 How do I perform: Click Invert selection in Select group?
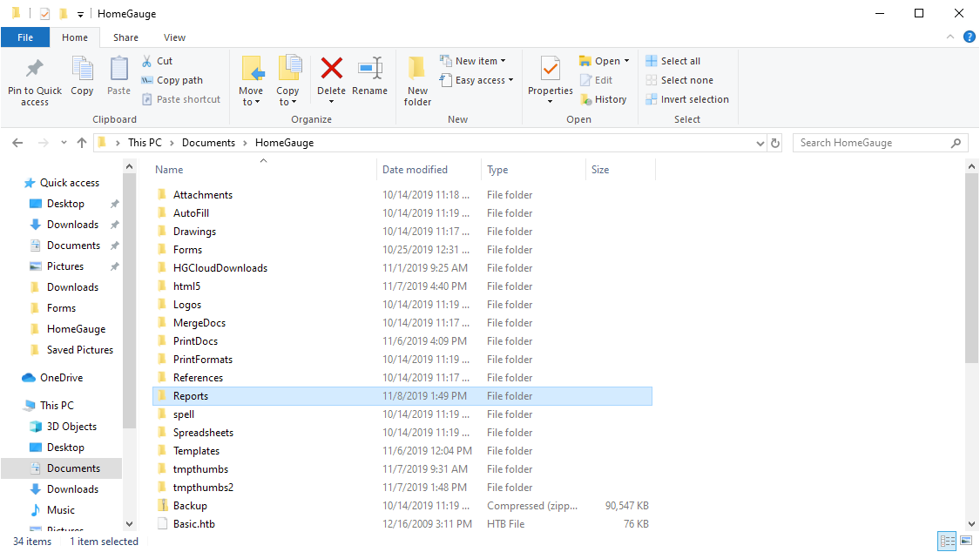[687, 99]
